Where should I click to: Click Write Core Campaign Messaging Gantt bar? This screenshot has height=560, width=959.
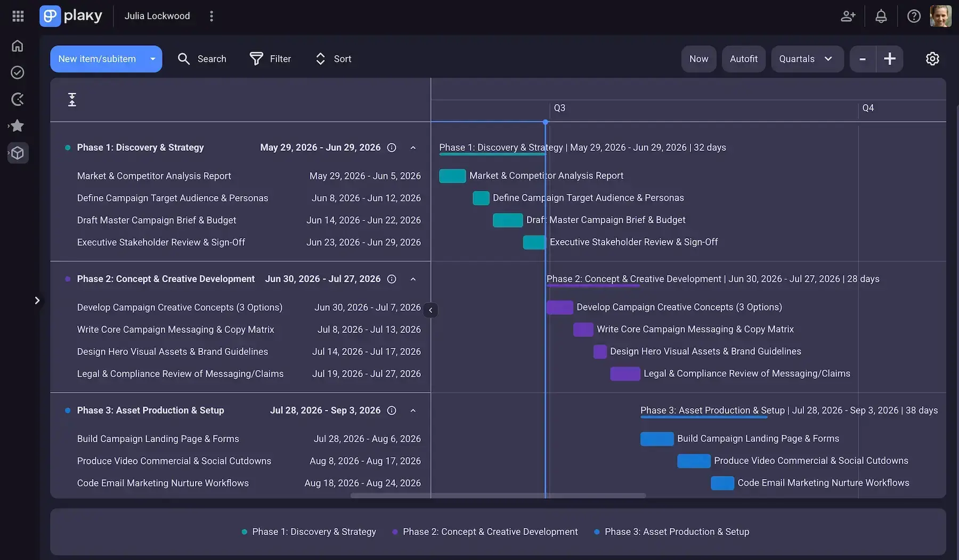point(583,330)
